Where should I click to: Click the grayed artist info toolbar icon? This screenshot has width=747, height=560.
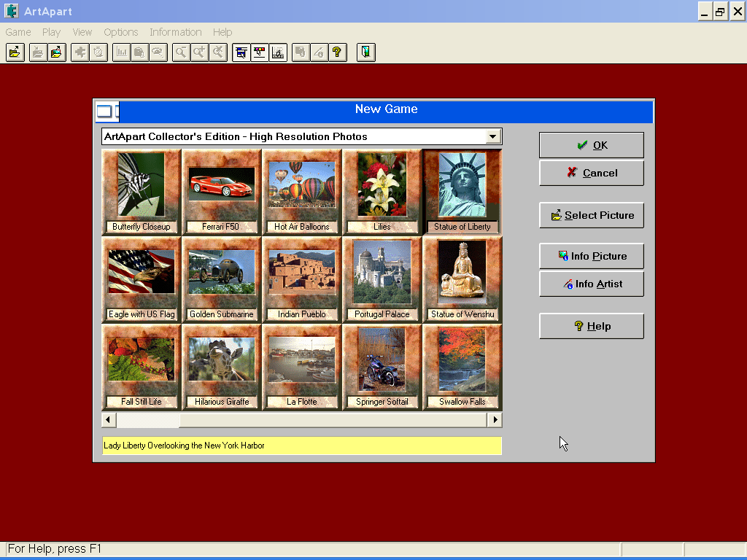tap(319, 52)
